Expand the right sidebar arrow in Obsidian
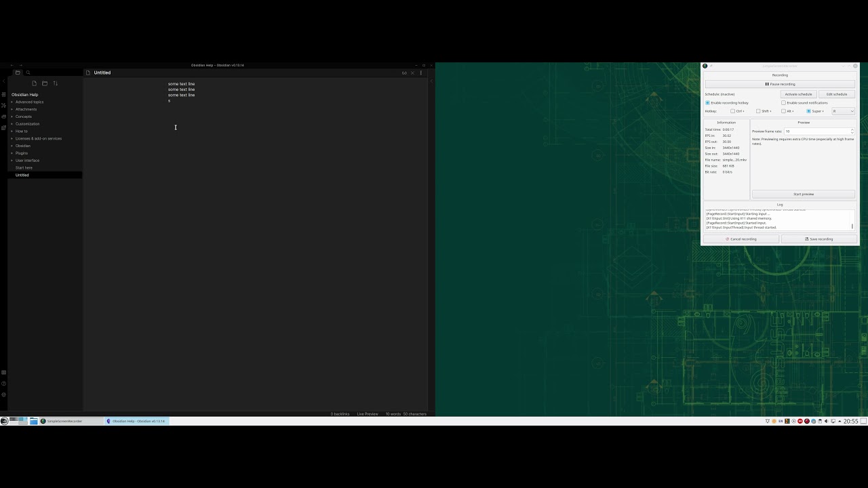 point(431,81)
